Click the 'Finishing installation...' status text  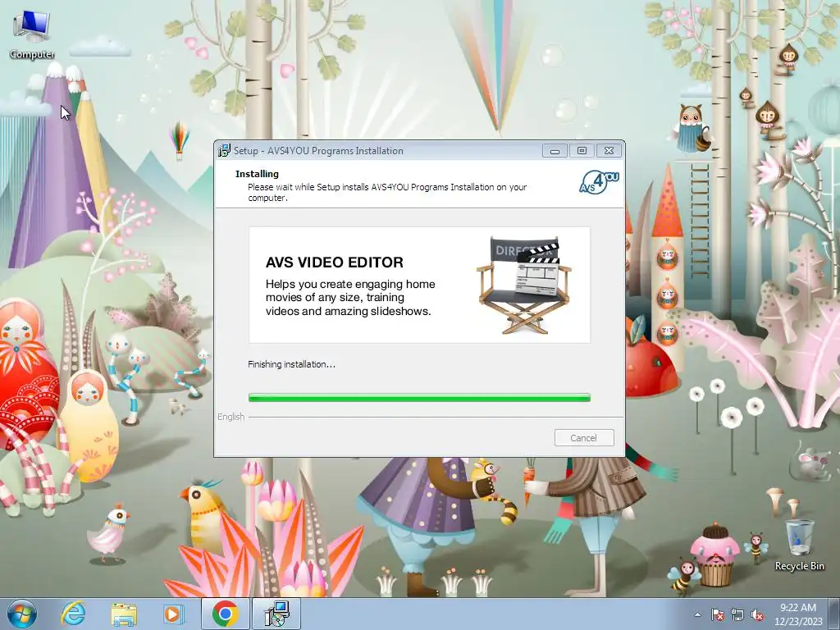coord(291,364)
